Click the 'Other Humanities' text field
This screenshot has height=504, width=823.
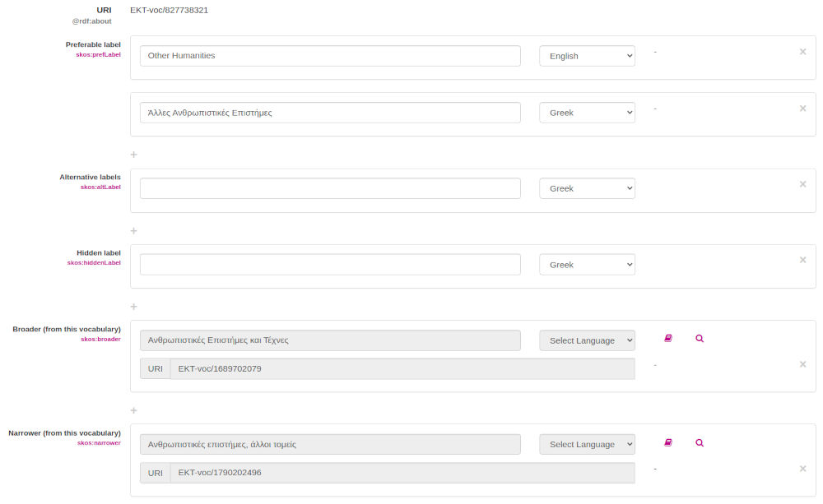tap(330, 56)
